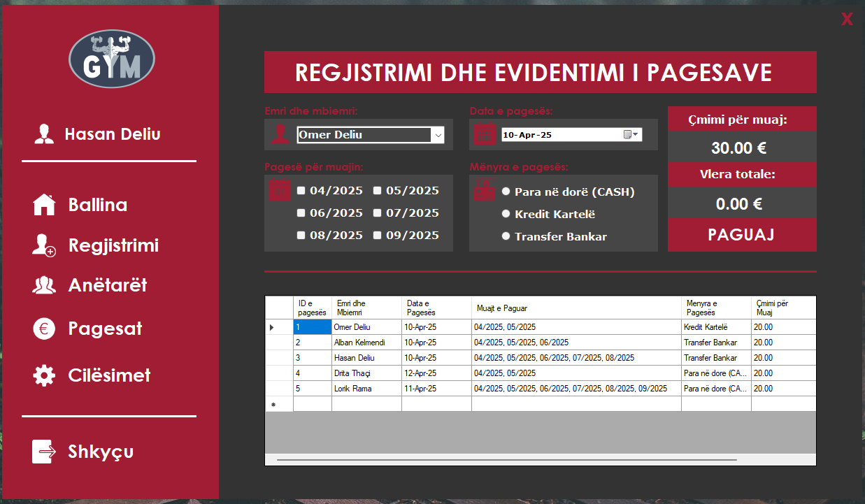Click the Shkyçu logout button
This screenshot has height=504, width=865.
[101, 452]
